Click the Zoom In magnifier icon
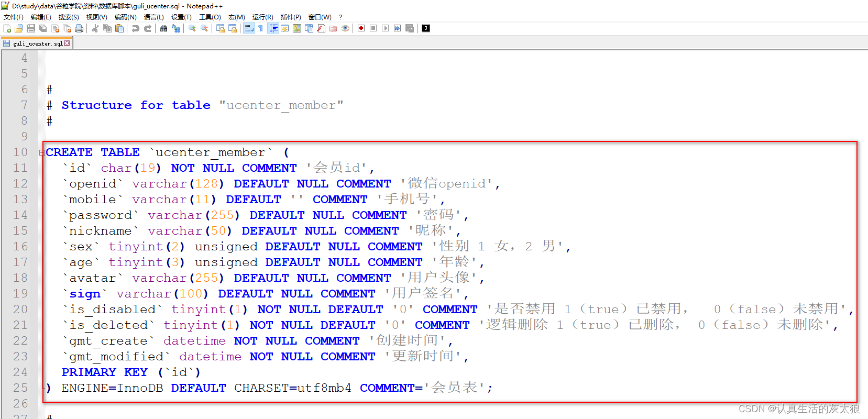The width and height of the screenshot is (868, 419). click(192, 28)
